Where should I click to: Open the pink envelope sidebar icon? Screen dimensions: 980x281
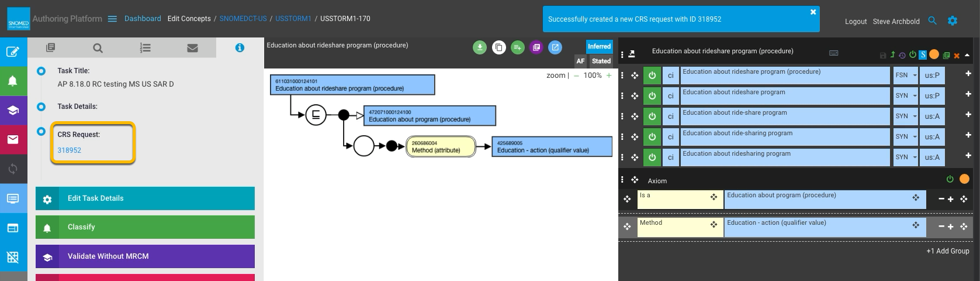point(13,139)
